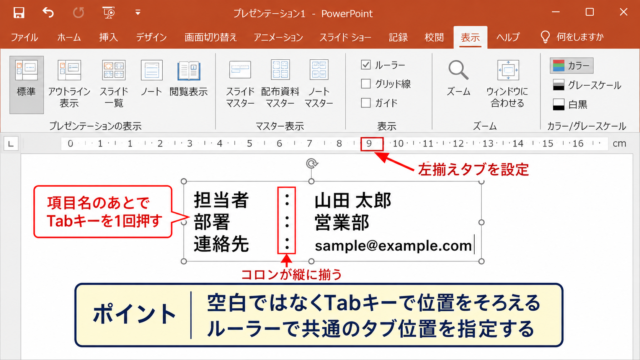Viewport: 640px width, 360px height.
Task: Open the 挿入 ribbon tab
Action: click(108, 38)
